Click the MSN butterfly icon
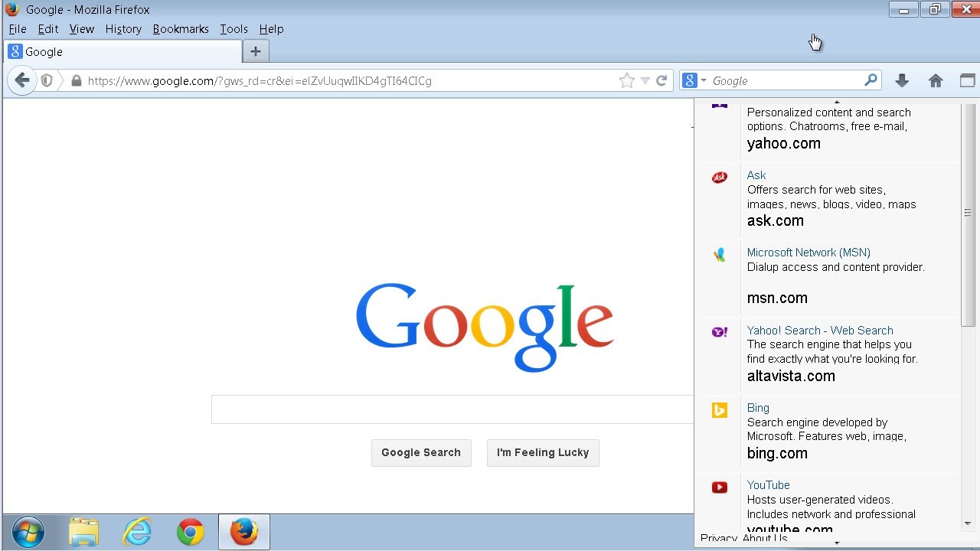 coord(720,256)
